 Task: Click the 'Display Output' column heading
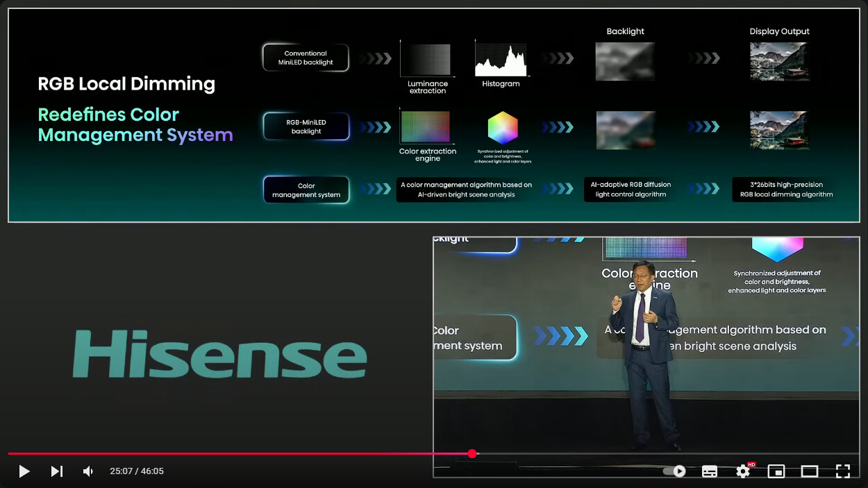point(780,31)
